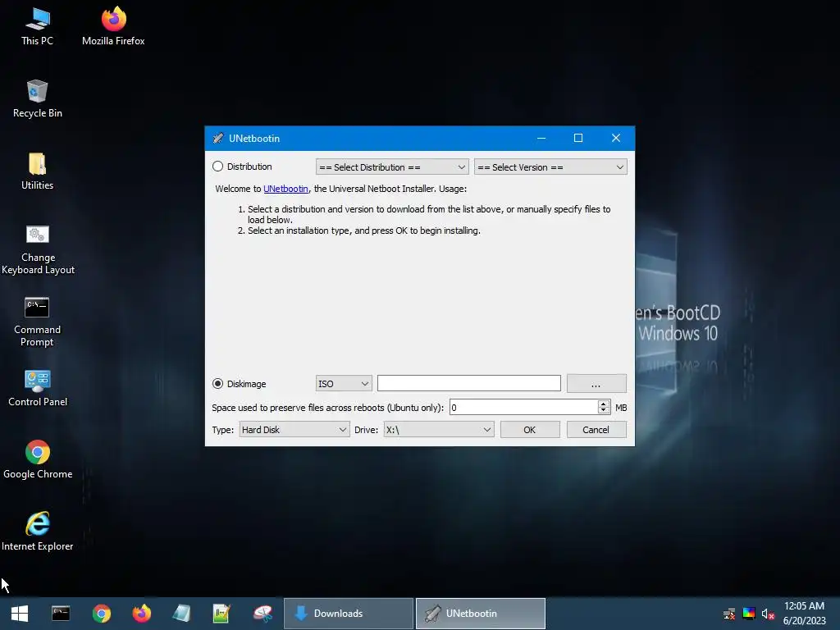Decrease preserve space with down arrow
Image resolution: width=840 pixels, height=630 pixels.
[604, 411]
